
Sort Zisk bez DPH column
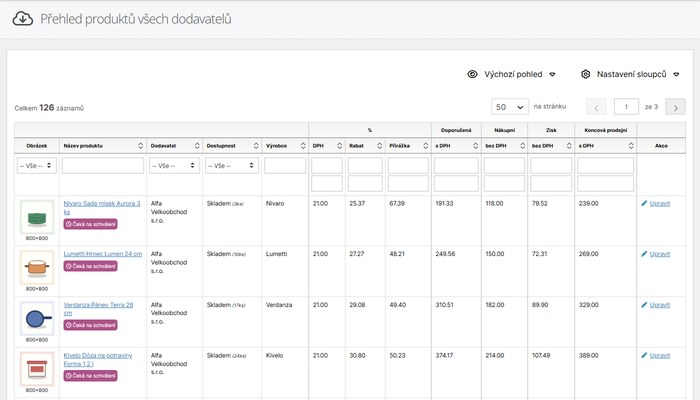(569, 146)
